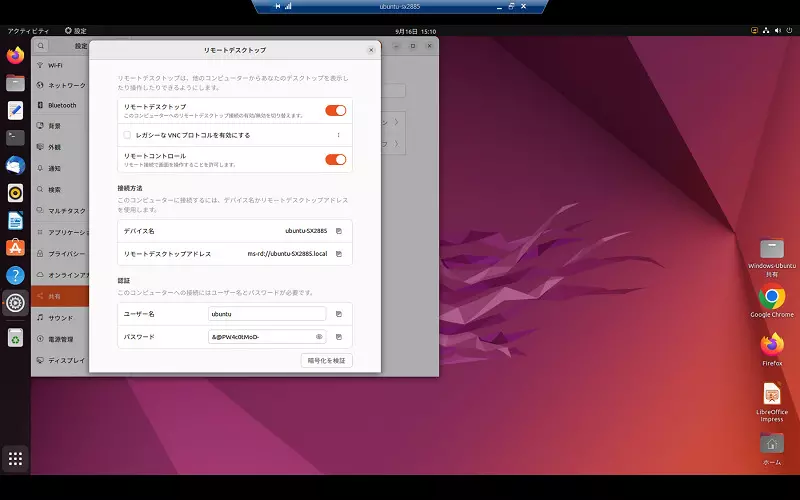This screenshot has width=800, height=500.
Task: Open アクティビティ overview
Action: pos(28,31)
